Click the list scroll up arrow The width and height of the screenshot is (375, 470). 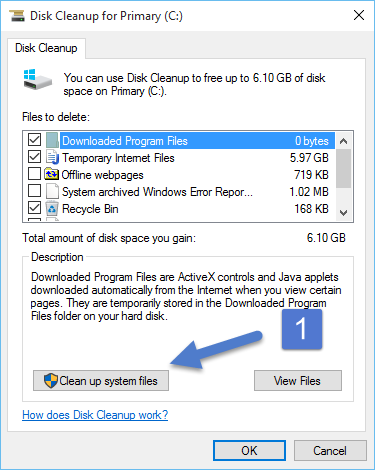pos(343,141)
